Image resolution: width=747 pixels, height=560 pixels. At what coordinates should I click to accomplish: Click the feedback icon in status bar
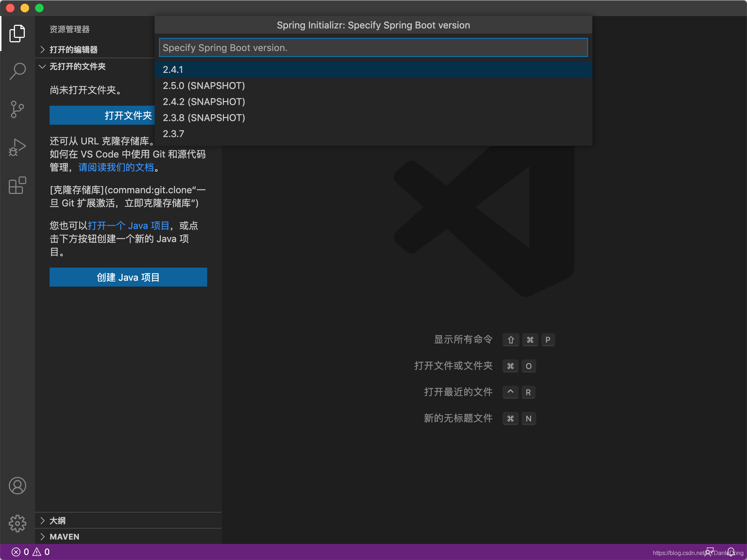coord(709,552)
